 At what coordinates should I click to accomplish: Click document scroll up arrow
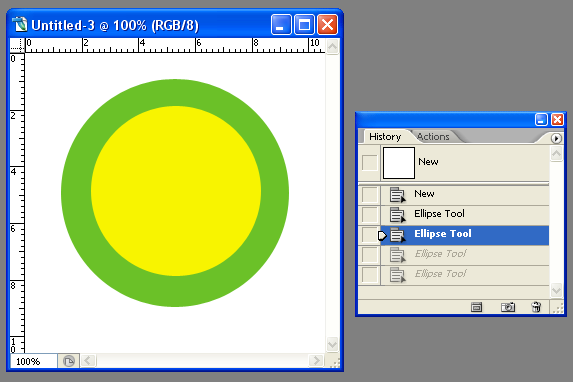[x=333, y=46]
